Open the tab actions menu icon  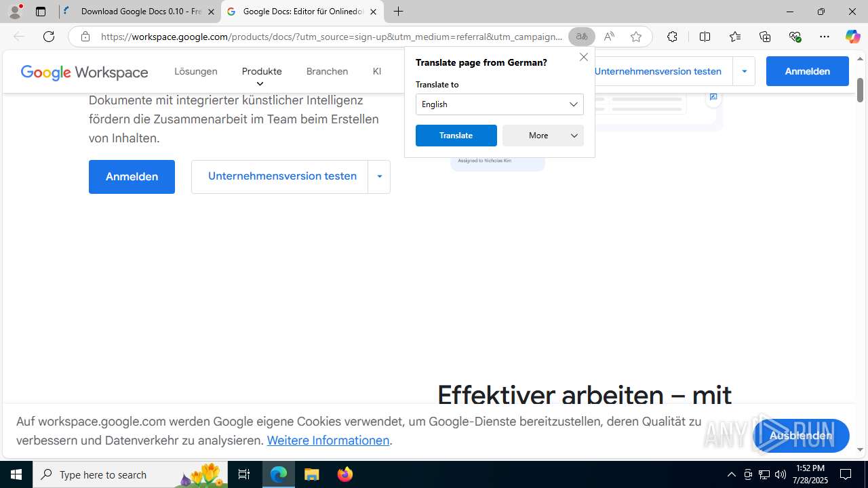point(41,12)
